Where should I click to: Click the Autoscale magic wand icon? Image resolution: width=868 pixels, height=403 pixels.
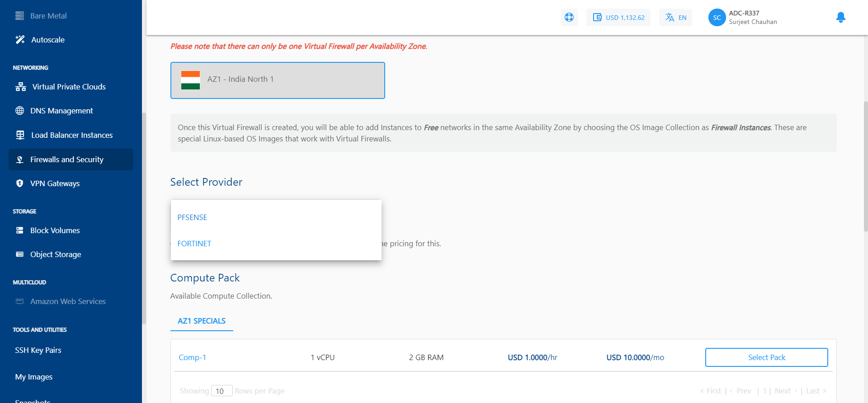20,40
